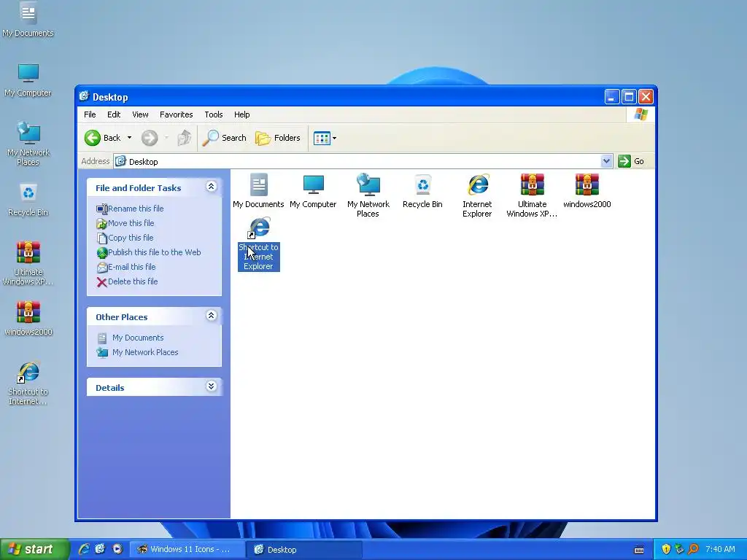Image resolution: width=747 pixels, height=560 pixels.
Task: Expand the Details panel
Action: tap(211, 386)
